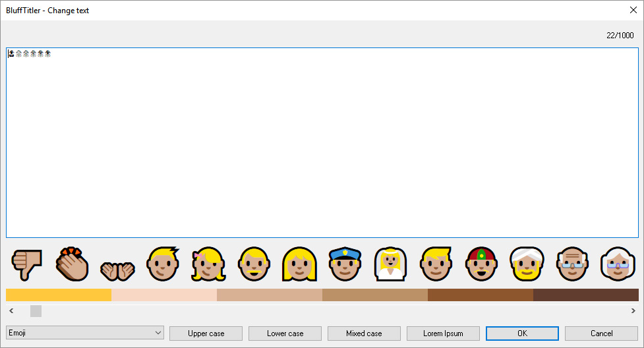
Task: Choose the yellow default skin tone
Action: [x=59, y=295]
